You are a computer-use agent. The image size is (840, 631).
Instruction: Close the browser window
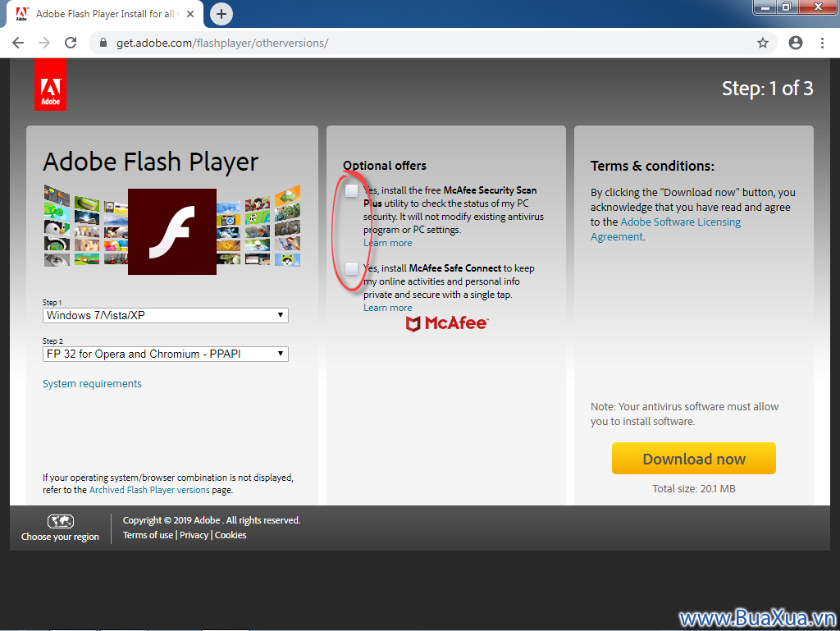(x=818, y=7)
